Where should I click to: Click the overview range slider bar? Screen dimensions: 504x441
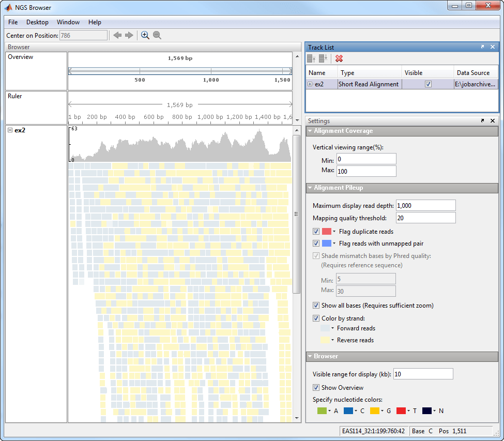(180, 71)
